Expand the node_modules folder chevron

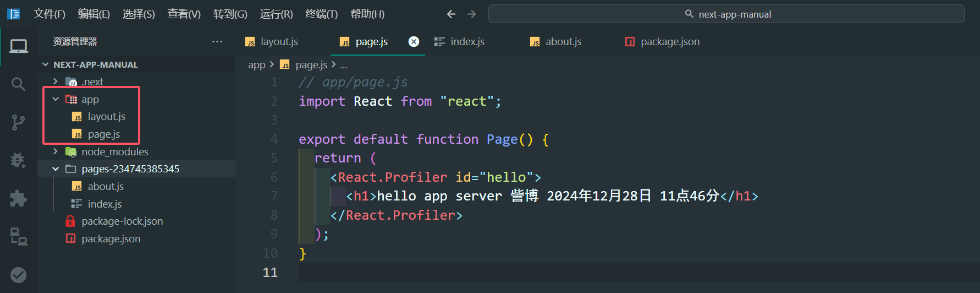[x=55, y=151]
